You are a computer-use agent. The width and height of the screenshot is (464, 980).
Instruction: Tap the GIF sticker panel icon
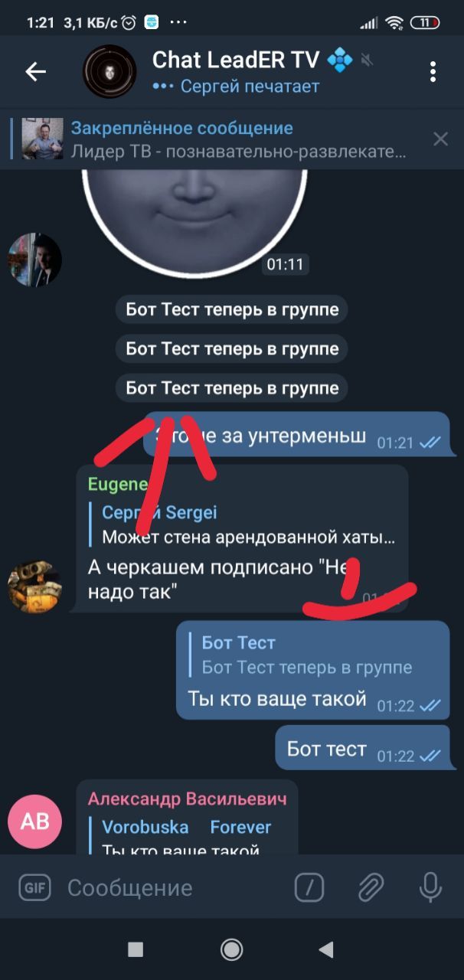[33, 888]
